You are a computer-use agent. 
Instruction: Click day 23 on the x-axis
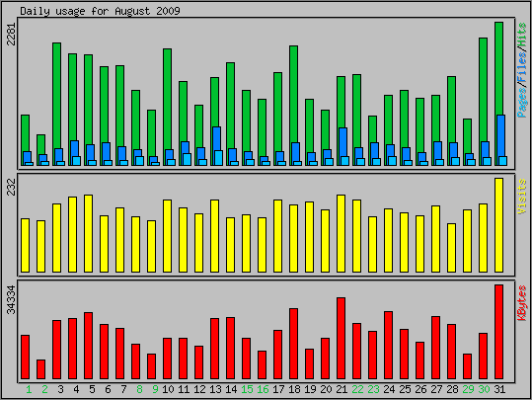[373, 389]
